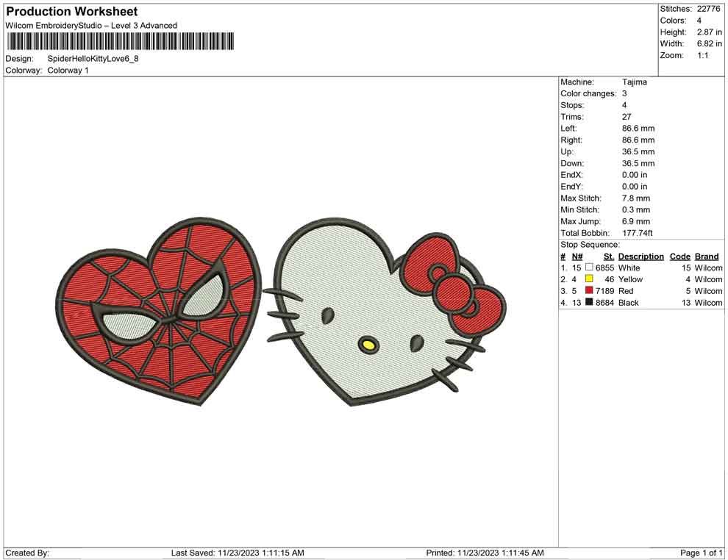Click the 'St.' column header
The image size is (728, 560).
[609, 256]
